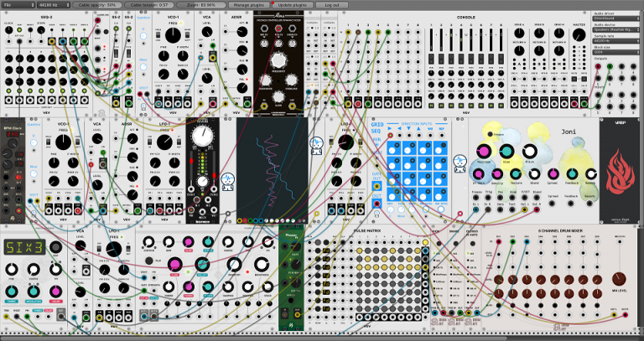
Task: Click CONSOLE master output jack with red cable
Action: (x=574, y=104)
